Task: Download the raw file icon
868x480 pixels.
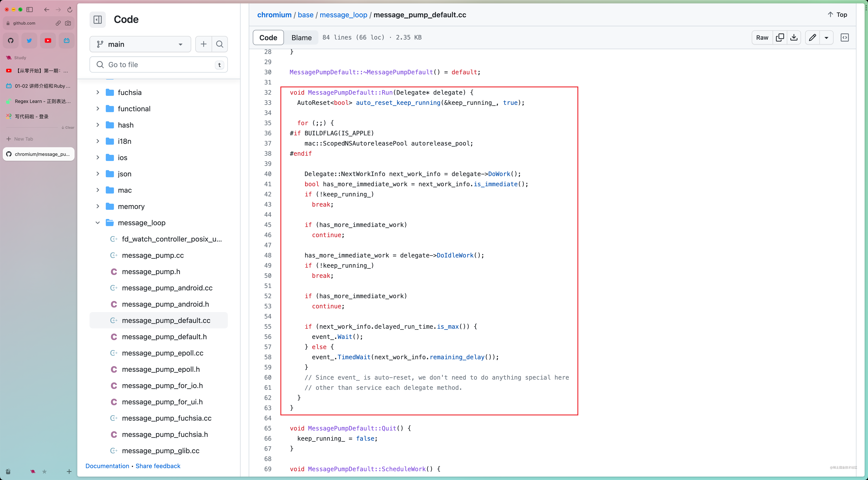Action: tap(794, 37)
